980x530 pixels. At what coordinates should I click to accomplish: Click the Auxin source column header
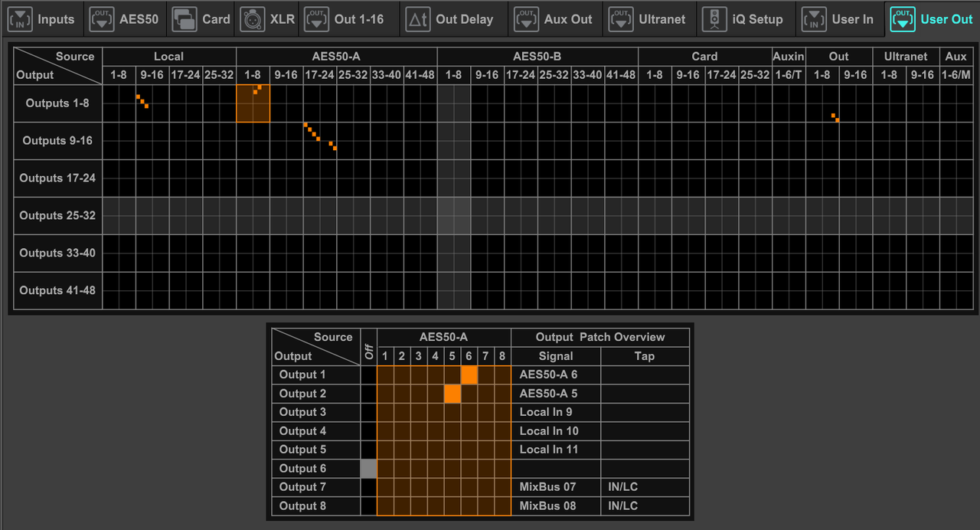coord(789,57)
